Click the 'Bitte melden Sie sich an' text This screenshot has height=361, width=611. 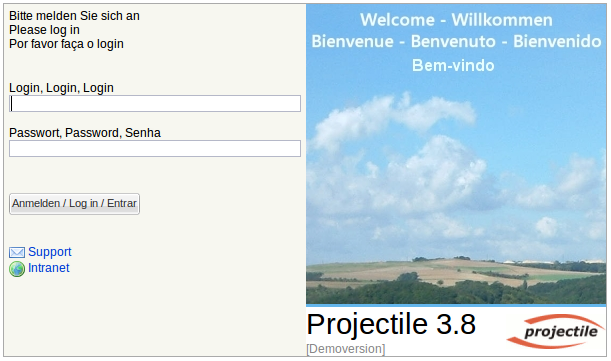click(74, 16)
